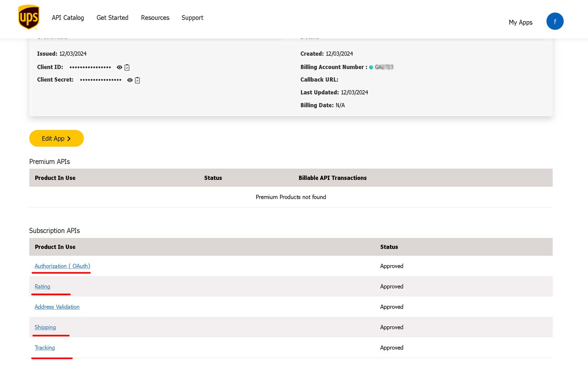588x376 pixels.
Task: Open the Get Started menu
Action: [112, 18]
